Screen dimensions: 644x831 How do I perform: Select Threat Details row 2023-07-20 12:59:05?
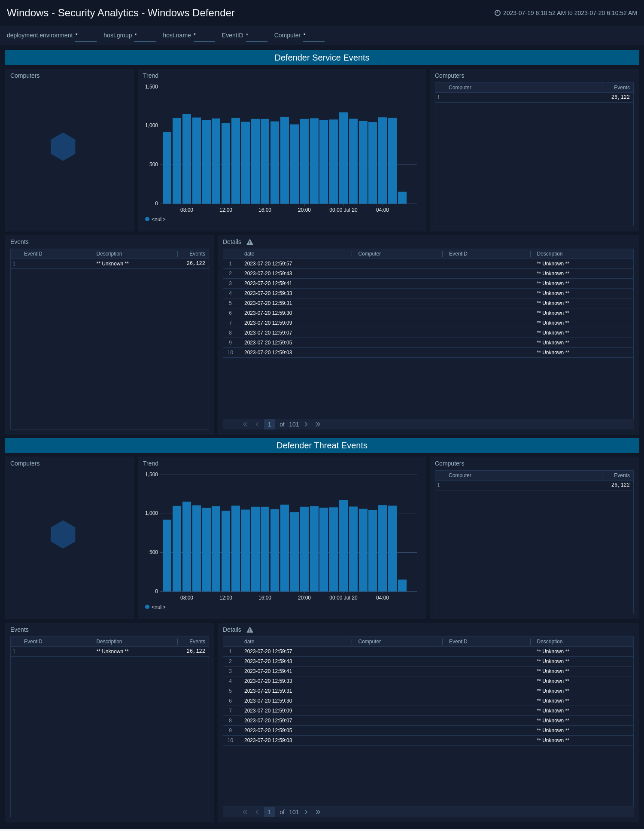[x=428, y=731]
